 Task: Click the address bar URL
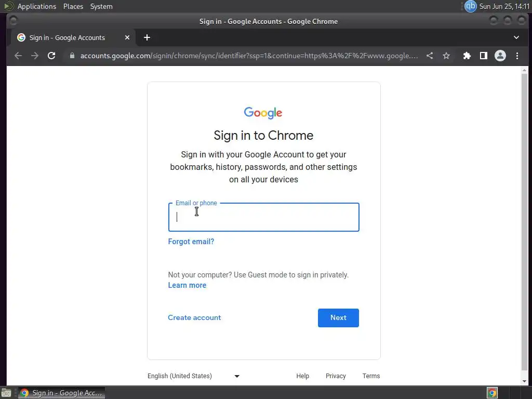point(249,56)
